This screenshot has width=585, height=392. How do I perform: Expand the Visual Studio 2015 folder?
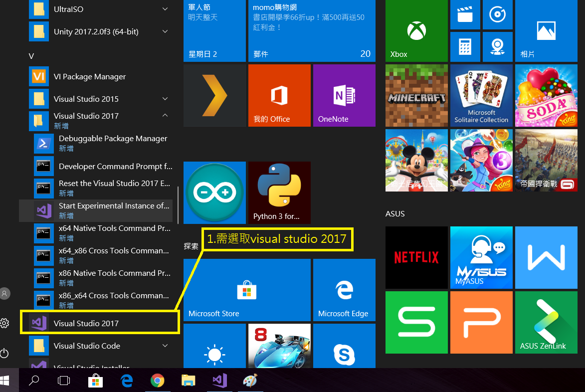pyautogui.click(x=165, y=99)
